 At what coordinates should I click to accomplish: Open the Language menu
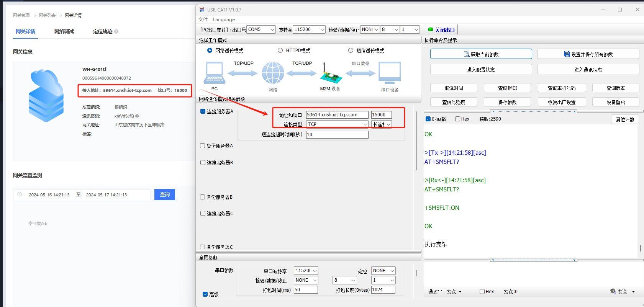tap(224, 20)
